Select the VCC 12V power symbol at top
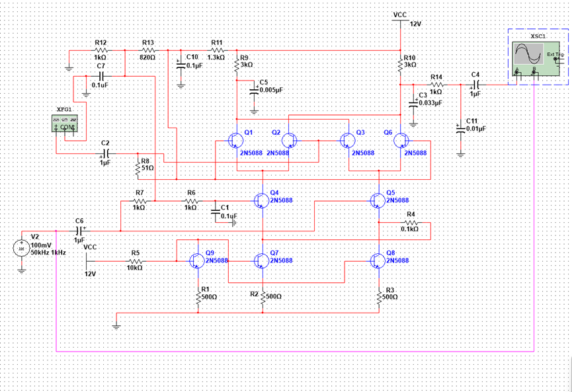Screen dimensions: 572x392 point(400,20)
